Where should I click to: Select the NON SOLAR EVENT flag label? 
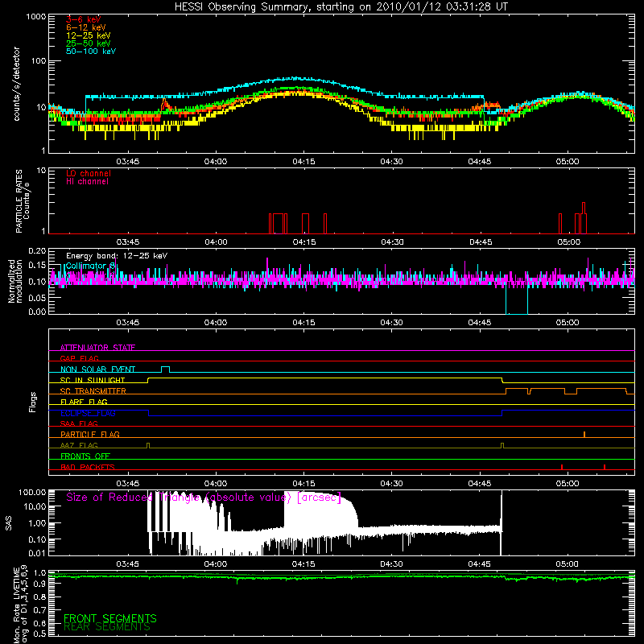point(97,369)
